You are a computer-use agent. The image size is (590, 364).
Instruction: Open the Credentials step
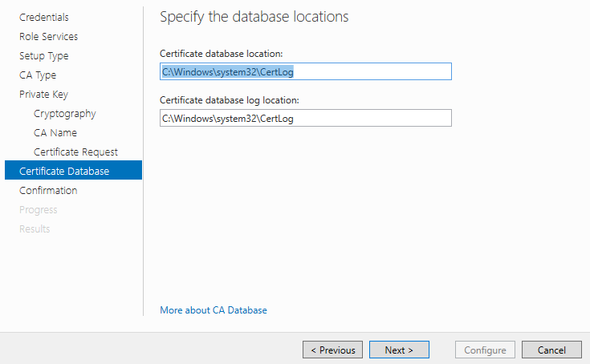click(44, 18)
